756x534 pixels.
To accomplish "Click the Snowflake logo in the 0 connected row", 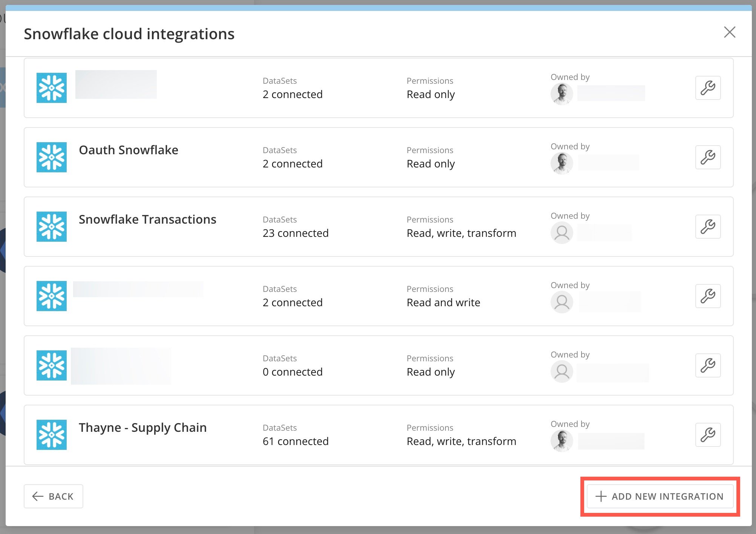I will [x=52, y=365].
